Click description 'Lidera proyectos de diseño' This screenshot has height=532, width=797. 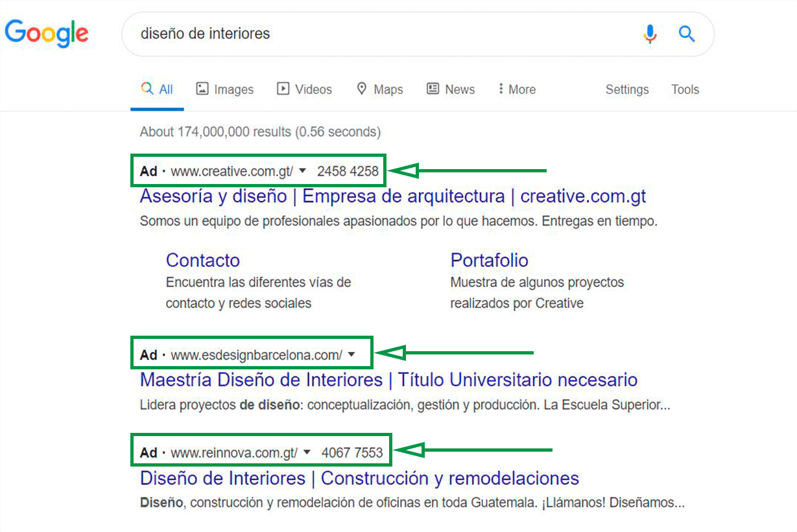point(405,406)
